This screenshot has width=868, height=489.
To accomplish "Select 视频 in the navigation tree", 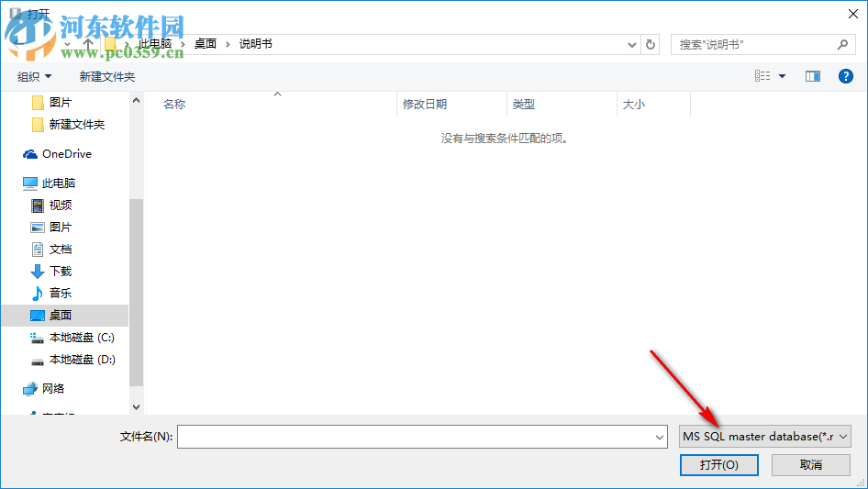I will pos(61,206).
